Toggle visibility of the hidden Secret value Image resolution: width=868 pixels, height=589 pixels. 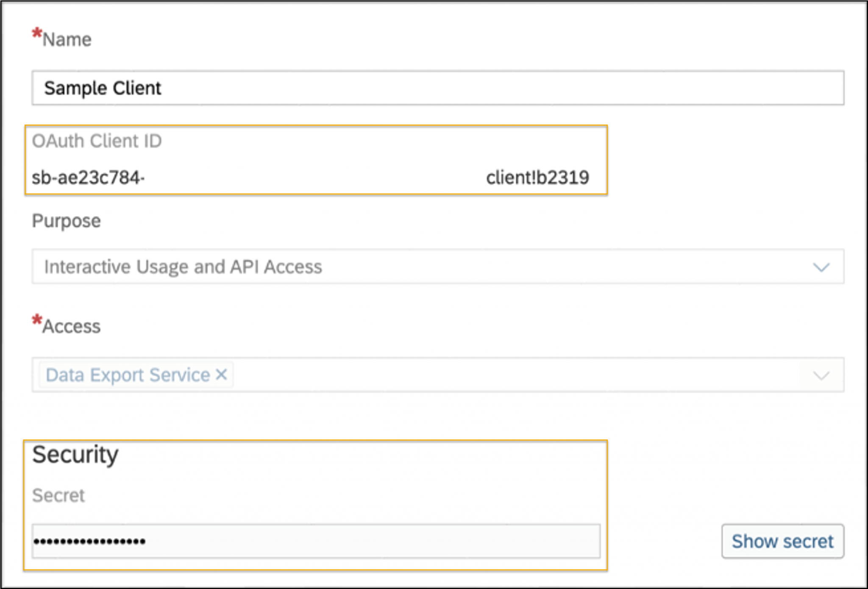[x=782, y=540]
